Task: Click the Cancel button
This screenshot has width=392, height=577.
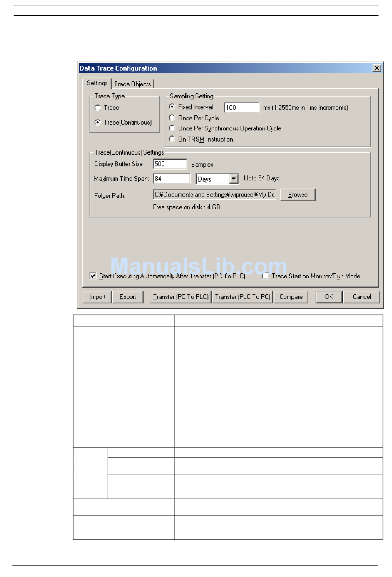Action: 362,297
